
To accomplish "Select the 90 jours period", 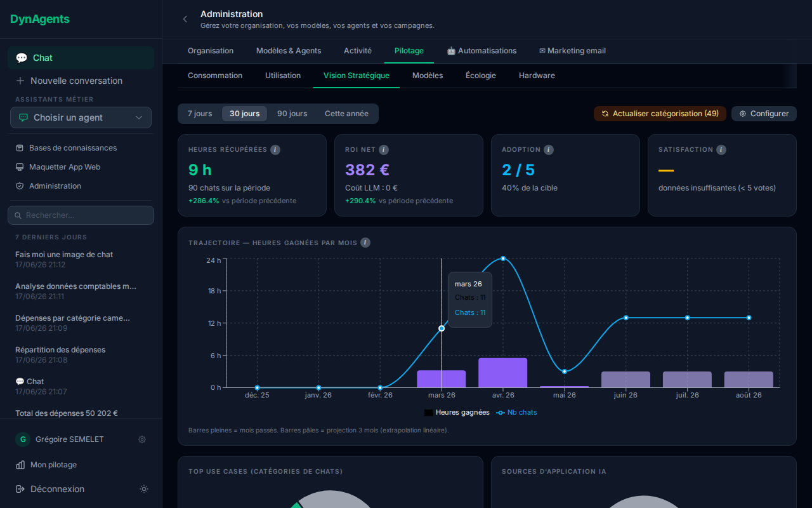I will [x=292, y=114].
